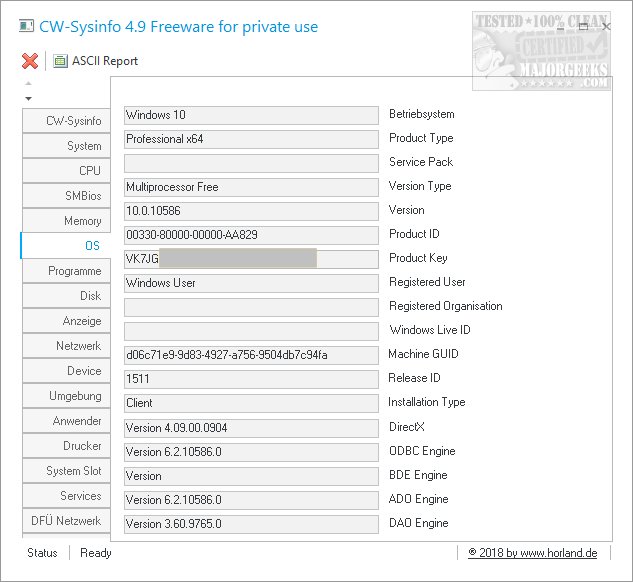Click the Betriebsystem label
633x582 pixels.
[421, 114]
